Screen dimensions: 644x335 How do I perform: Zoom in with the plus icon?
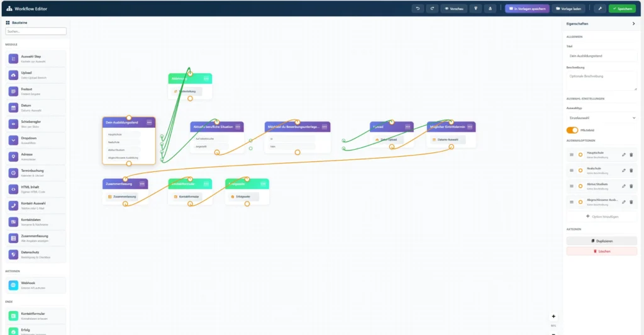pyautogui.click(x=553, y=316)
